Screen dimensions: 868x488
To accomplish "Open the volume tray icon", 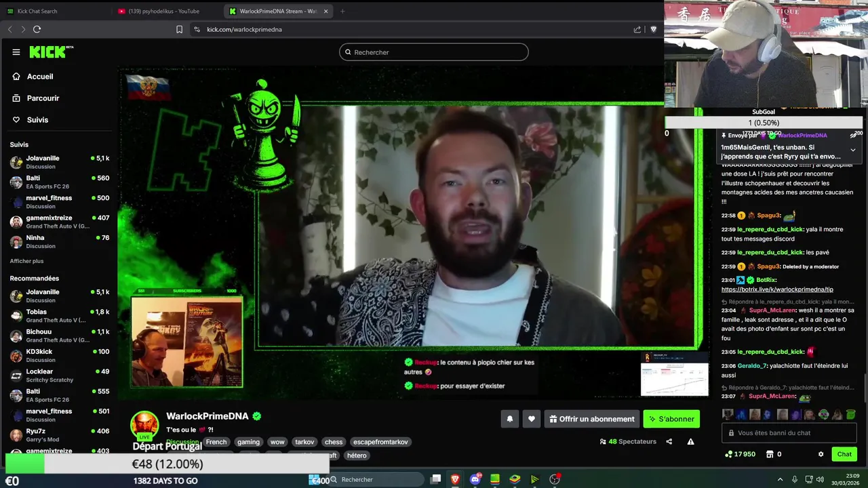I will (822, 479).
